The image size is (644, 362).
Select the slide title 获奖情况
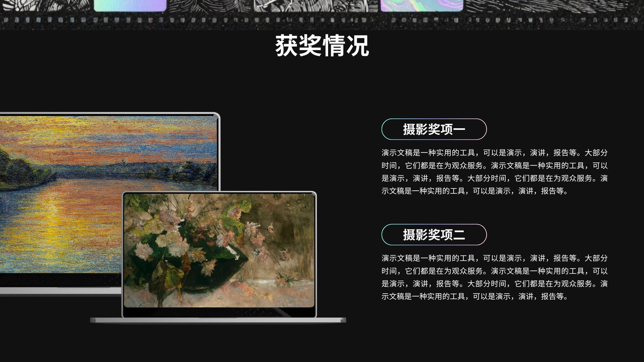click(x=322, y=46)
